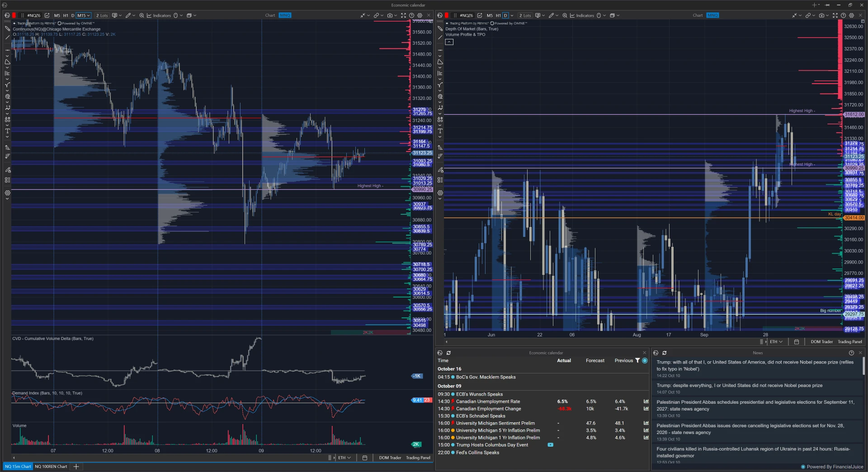
Task: Expand the drawing pencil dropdown in the left chart
Action: [134, 15]
